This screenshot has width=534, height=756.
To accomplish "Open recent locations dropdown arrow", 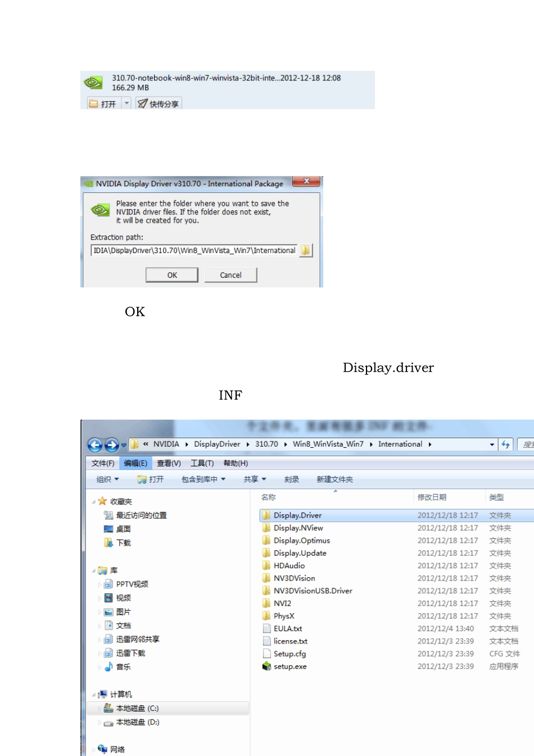I will pos(124,445).
